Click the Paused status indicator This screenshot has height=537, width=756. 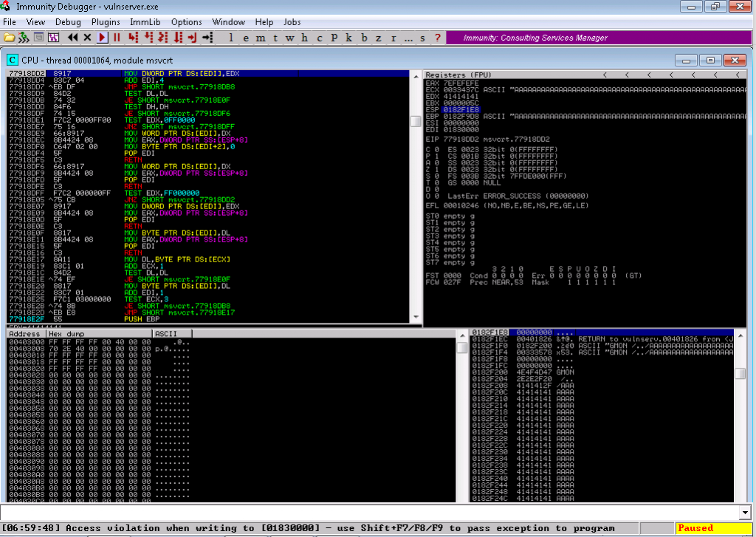pyautogui.click(x=713, y=528)
